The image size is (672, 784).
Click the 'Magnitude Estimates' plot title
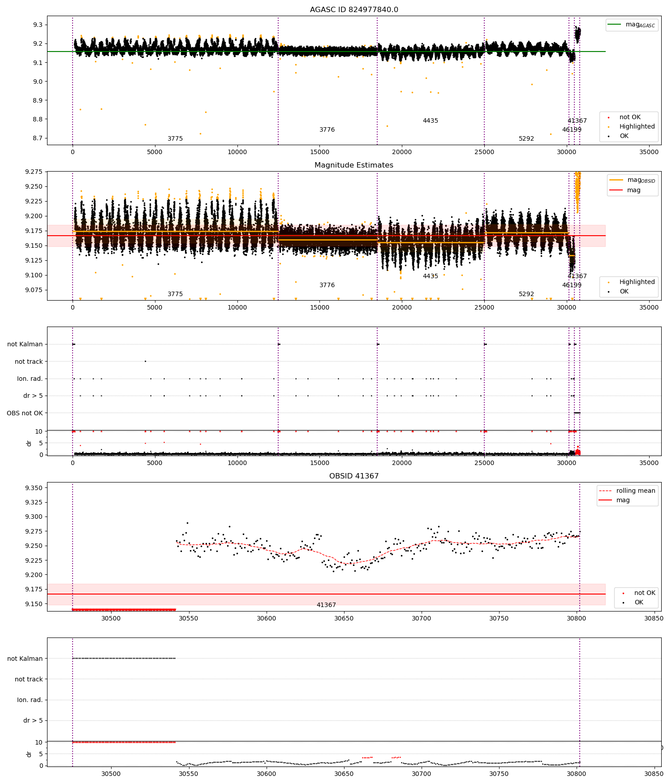pos(354,165)
